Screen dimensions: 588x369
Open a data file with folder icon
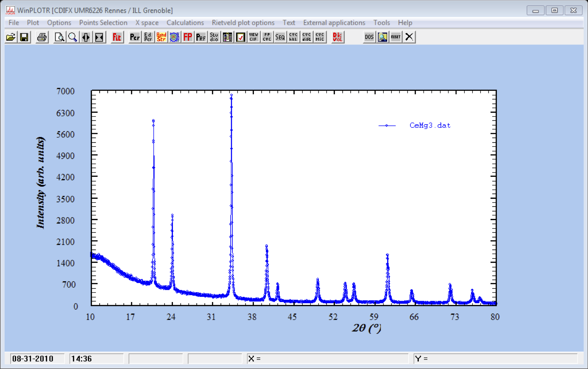click(x=11, y=37)
